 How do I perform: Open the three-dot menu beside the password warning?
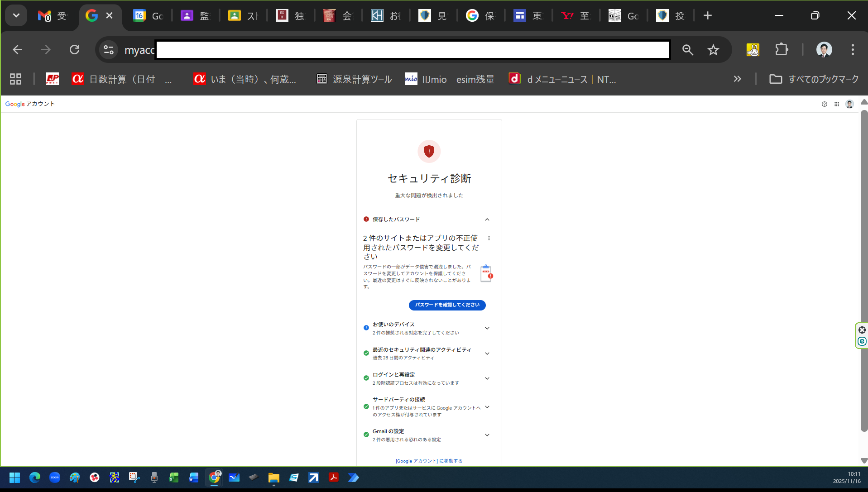489,238
